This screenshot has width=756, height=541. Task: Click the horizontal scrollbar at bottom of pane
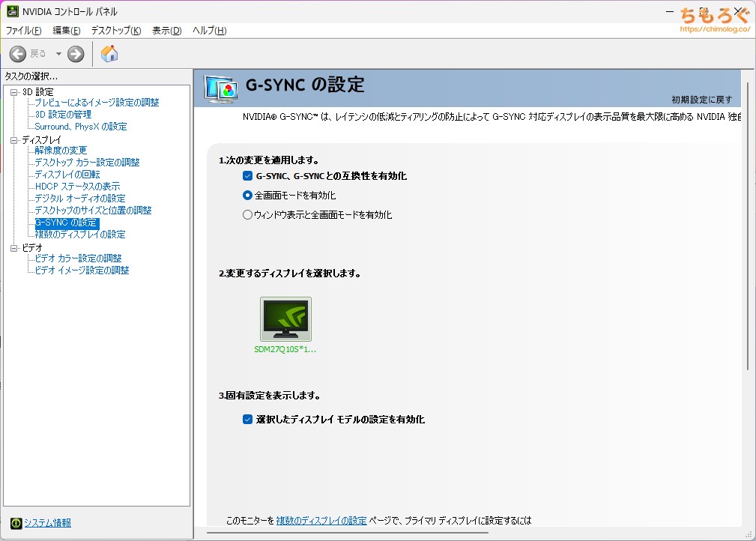click(347, 533)
